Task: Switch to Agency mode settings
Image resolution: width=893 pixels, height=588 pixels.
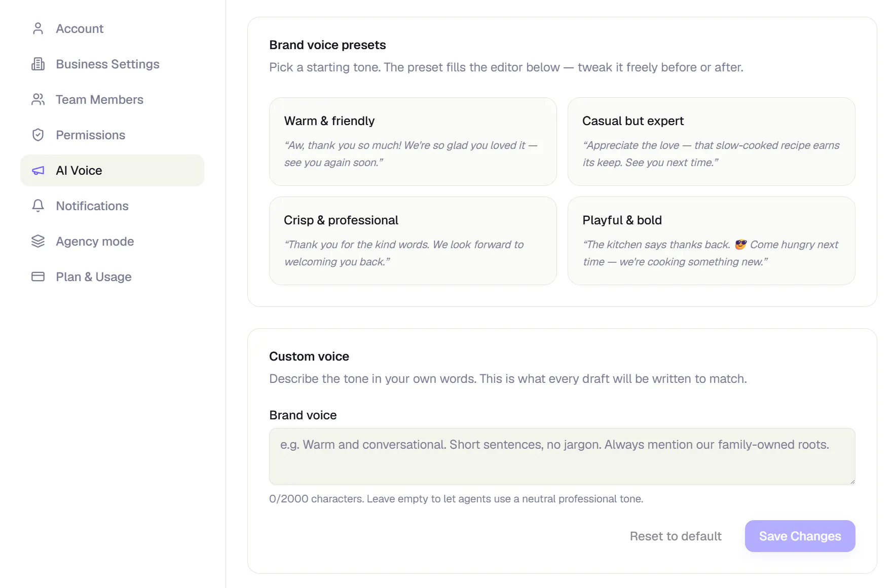Action: (112, 241)
